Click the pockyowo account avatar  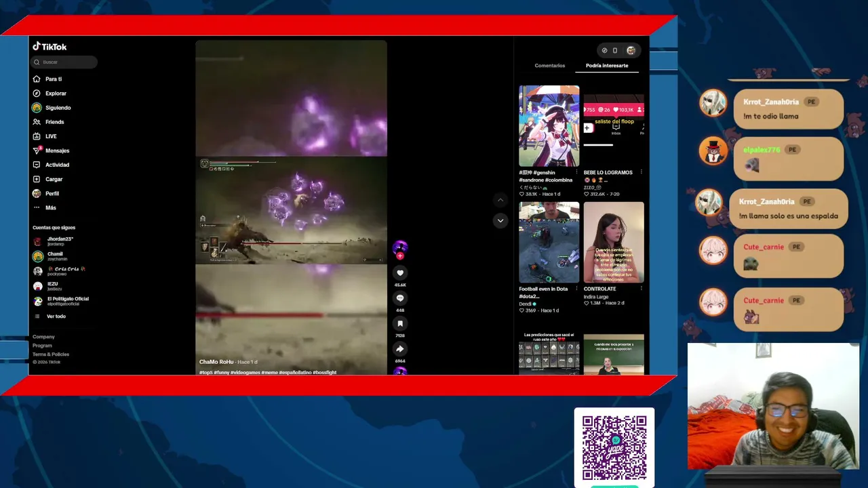(x=38, y=270)
